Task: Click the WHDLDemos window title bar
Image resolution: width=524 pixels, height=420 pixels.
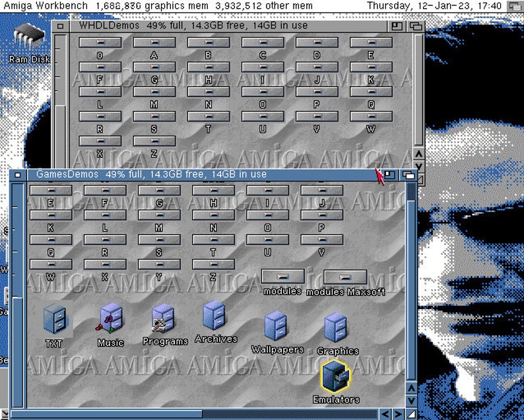Action: pos(229,26)
